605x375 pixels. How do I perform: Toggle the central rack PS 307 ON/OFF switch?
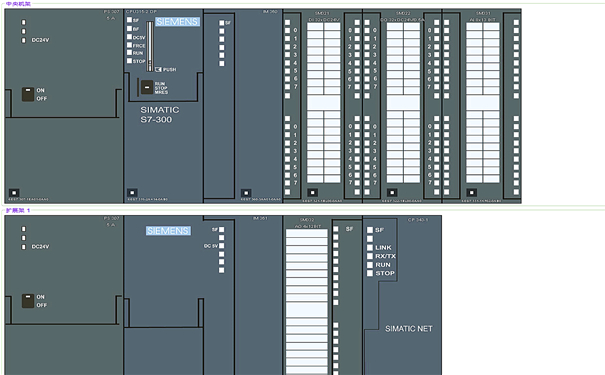tap(28, 94)
